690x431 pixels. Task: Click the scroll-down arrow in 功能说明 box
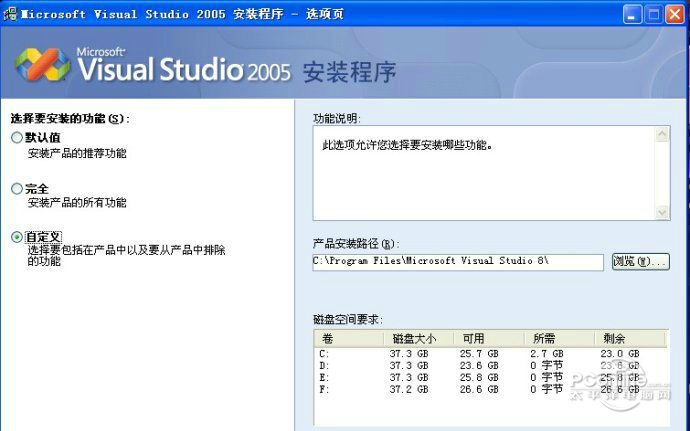pyautogui.click(x=661, y=212)
